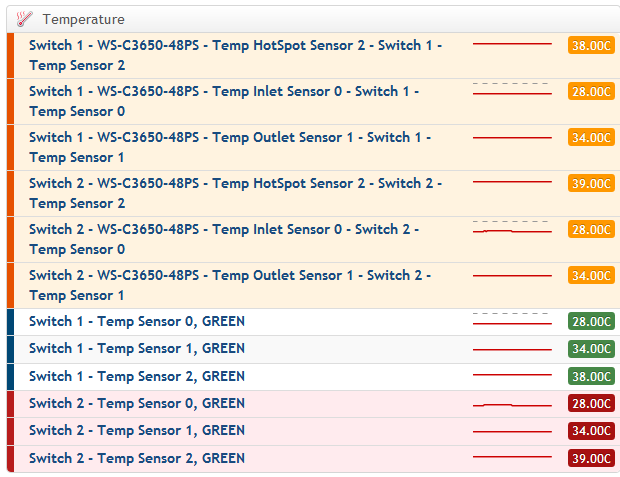Click the dark red 39.00C value badge
620x477 pixels.
[x=591, y=458]
